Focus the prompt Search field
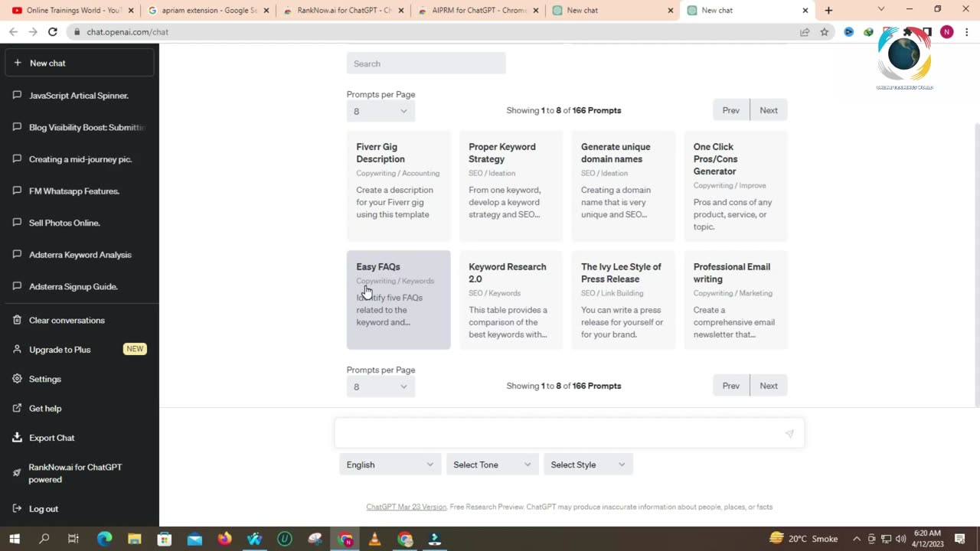Screen dimensions: 980x551 click(426, 64)
